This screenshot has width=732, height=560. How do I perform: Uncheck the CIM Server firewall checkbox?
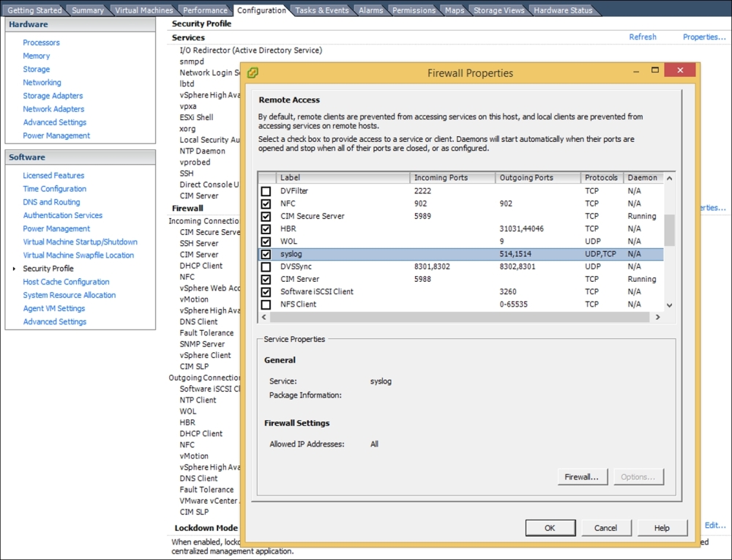pyautogui.click(x=266, y=280)
